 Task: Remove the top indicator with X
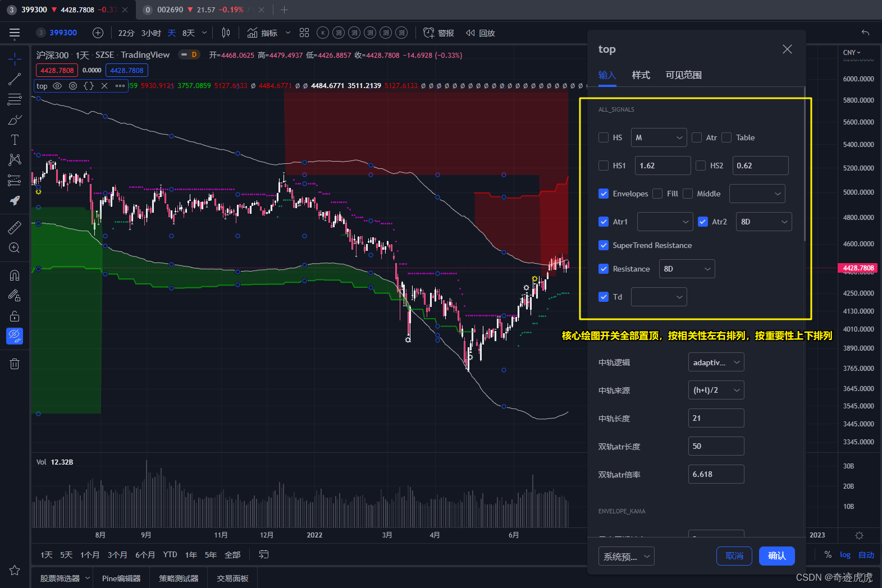pyautogui.click(x=104, y=86)
